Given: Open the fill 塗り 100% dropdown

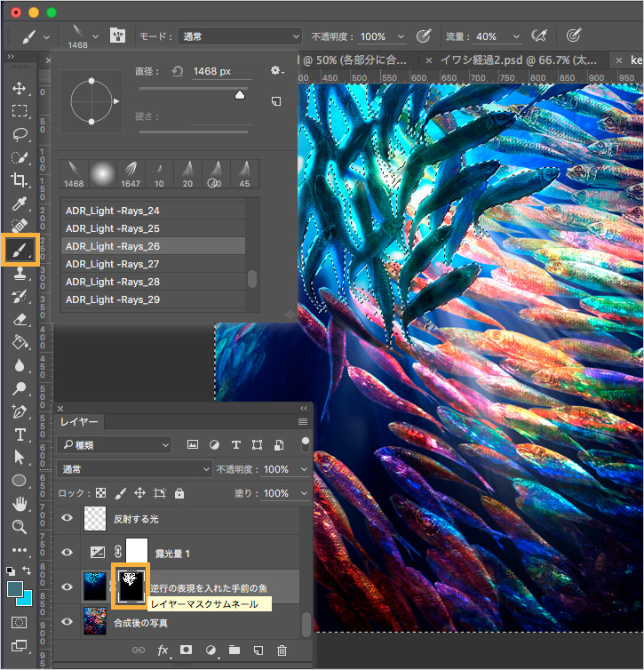Looking at the screenshot, I should tap(304, 493).
